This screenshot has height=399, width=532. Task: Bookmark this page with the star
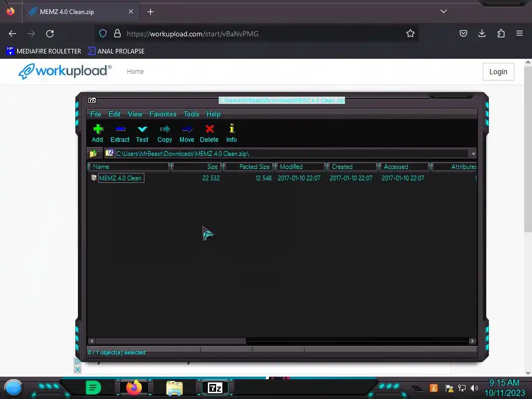pyautogui.click(x=410, y=33)
